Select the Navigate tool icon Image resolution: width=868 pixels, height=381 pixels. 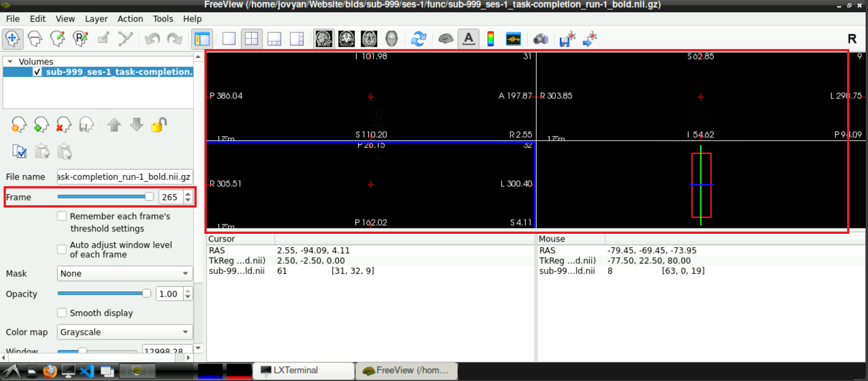pos(12,39)
